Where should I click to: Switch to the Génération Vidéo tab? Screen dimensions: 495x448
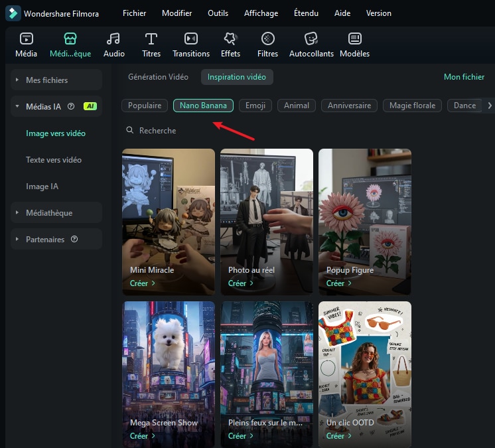coord(158,77)
